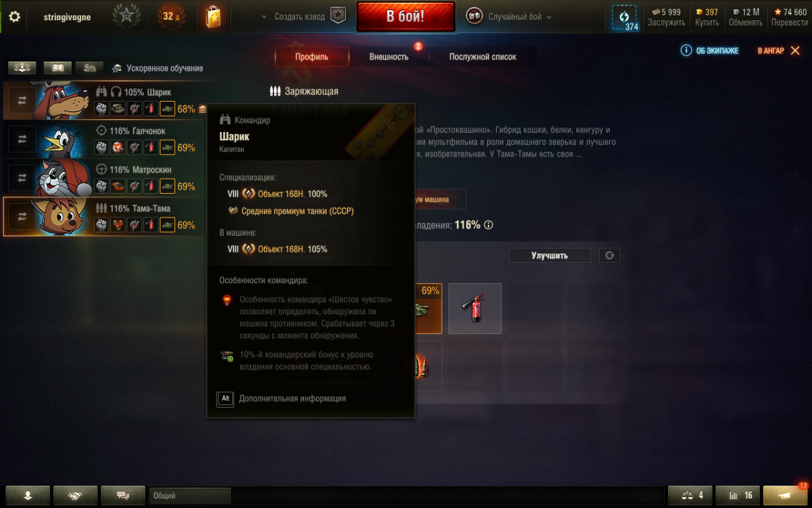Toggle Ускоренное обучение crew training
Viewport: 812px width, 508px height.
pyautogui.click(x=157, y=68)
